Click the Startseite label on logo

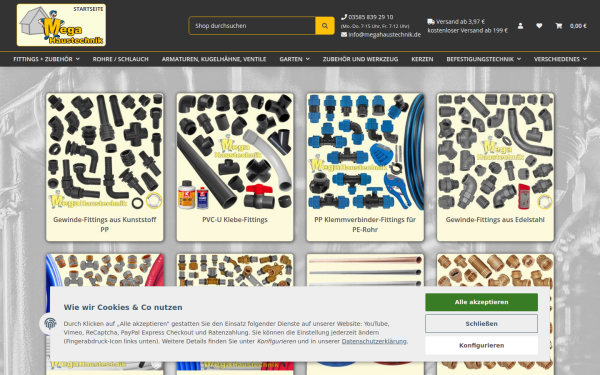coord(88,9)
